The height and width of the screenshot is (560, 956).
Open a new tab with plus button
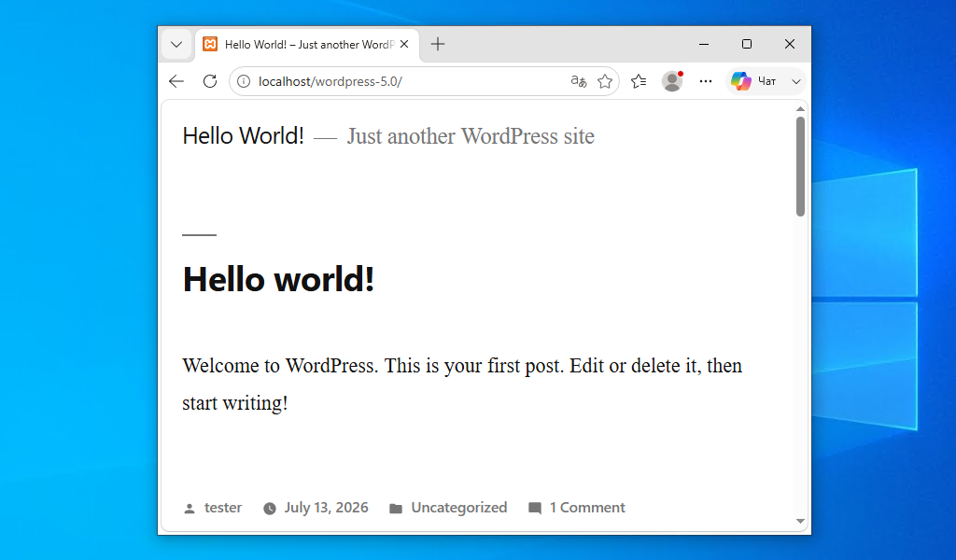438,44
